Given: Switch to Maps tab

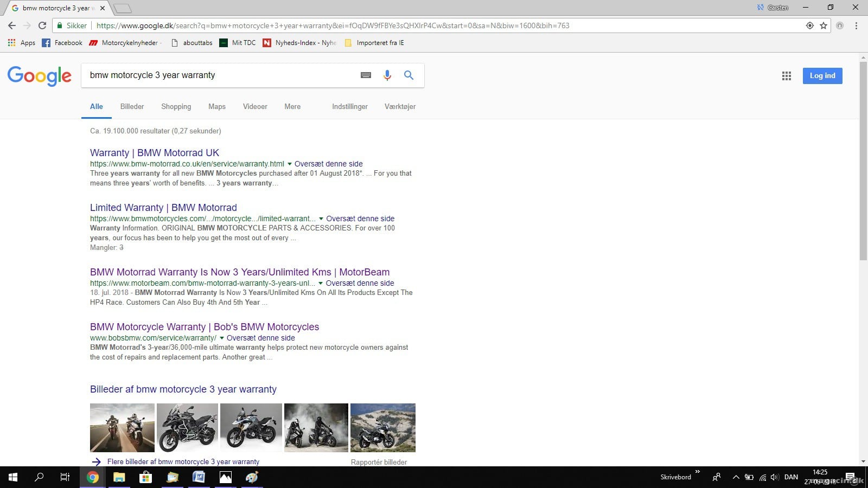Looking at the screenshot, I should click(x=217, y=107).
